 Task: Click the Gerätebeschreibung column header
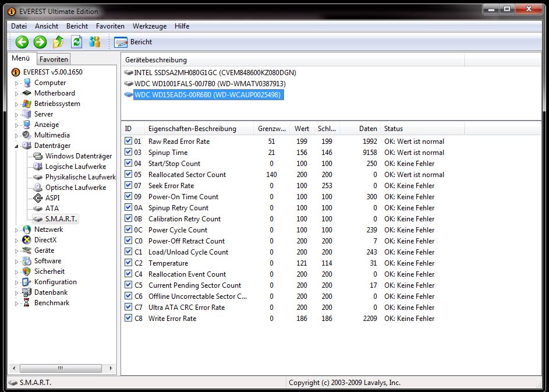(293, 60)
